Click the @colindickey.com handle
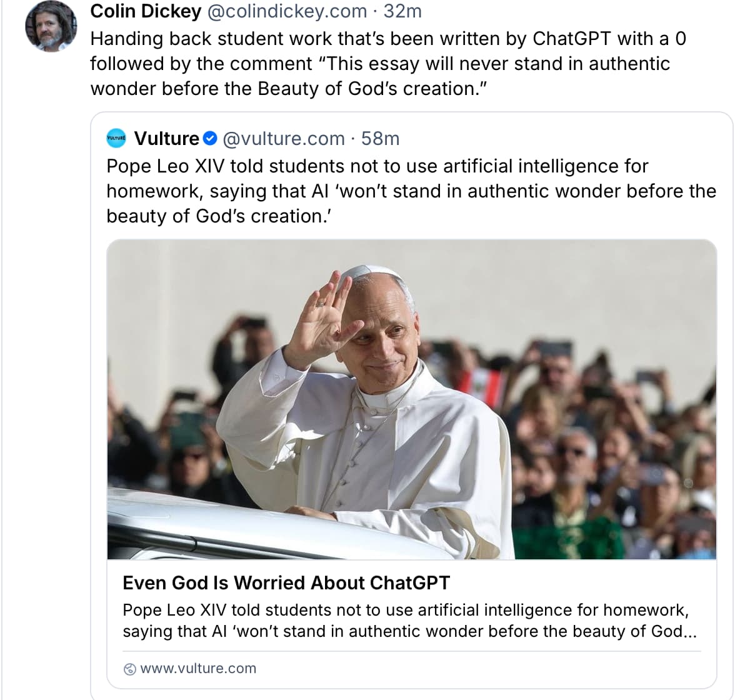 tap(287, 11)
